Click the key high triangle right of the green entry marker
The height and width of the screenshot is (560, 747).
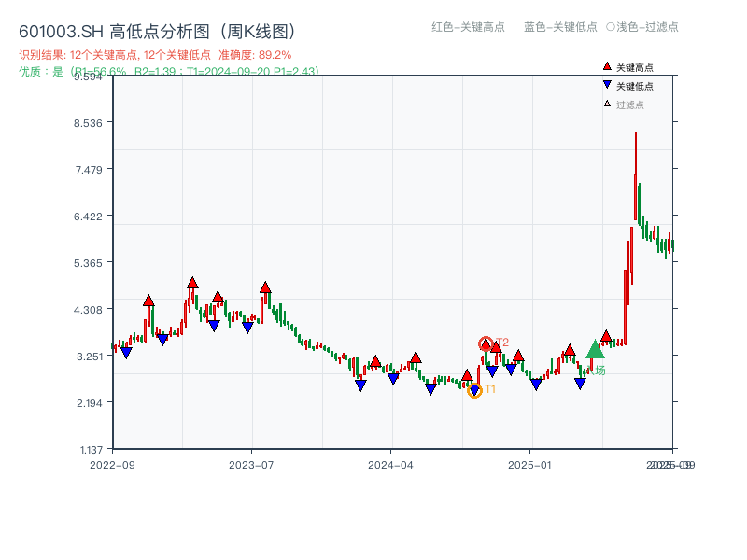click(x=606, y=336)
